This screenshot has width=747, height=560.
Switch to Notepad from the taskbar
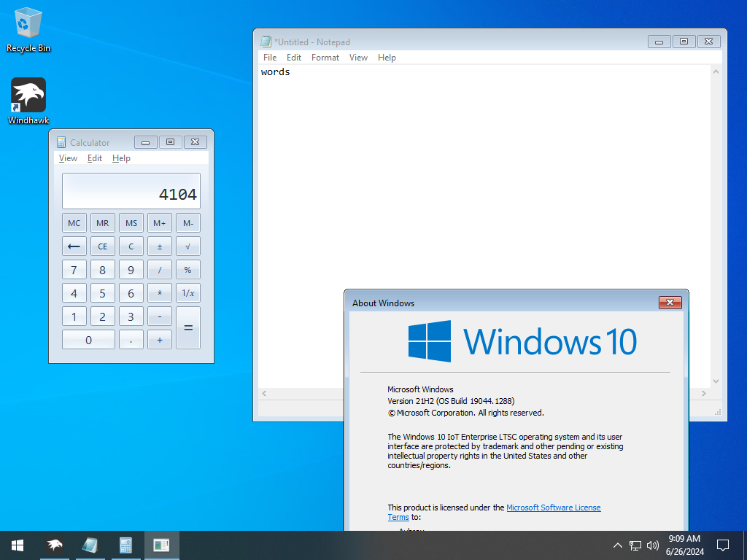pos(90,545)
